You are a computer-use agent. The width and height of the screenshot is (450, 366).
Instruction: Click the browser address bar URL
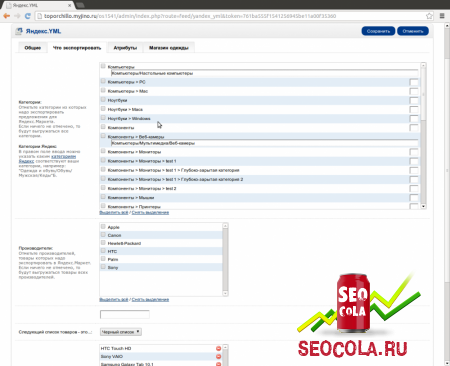coord(190,16)
